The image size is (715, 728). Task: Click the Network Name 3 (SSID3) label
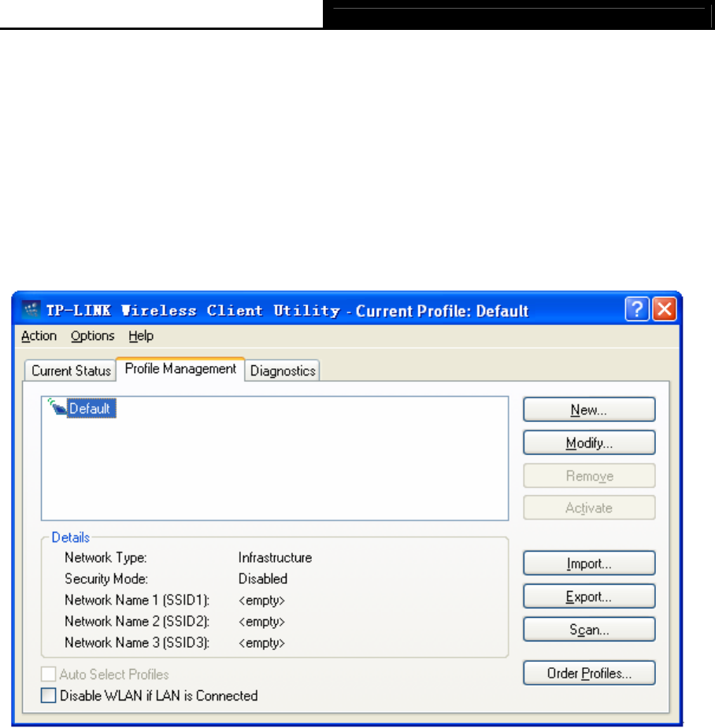pyautogui.click(x=137, y=642)
